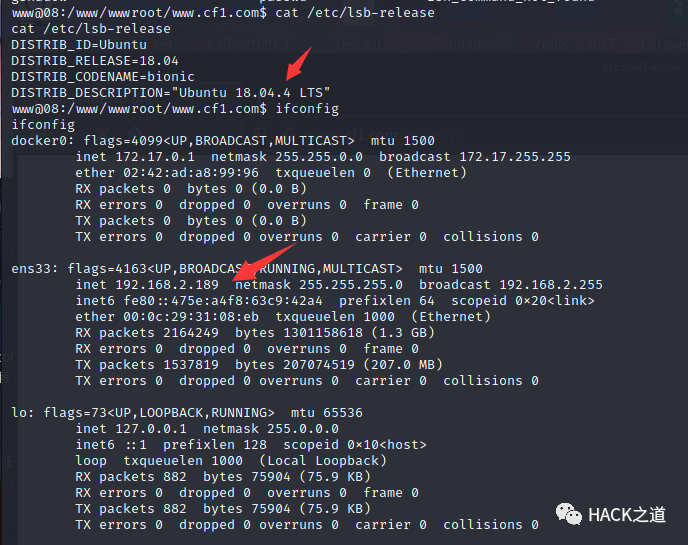Click the inet6 address fe80::475e:a4f8:63c9:42a4
This screenshot has width=688, height=545.
click(x=223, y=301)
